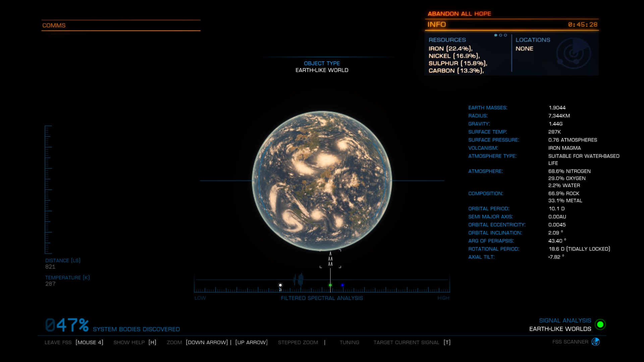Viewport: 644px width, 362px height.
Task: Click 'CARBON (13.3%)' resource entry
Action: pyautogui.click(x=456, y=71)
